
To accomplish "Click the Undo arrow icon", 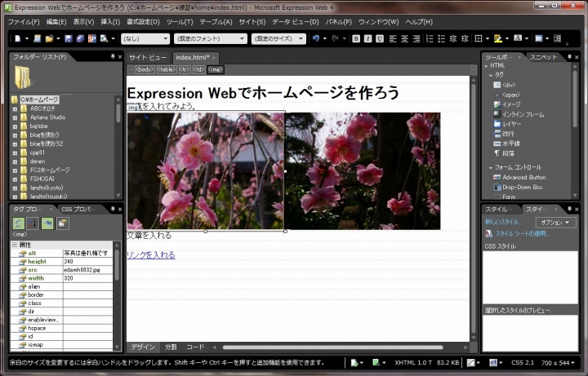I will click(316, 38).
